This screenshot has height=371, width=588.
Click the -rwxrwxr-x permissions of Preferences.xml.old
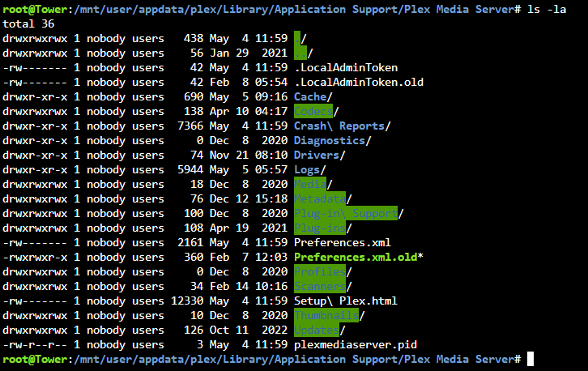(x=36, y=258)
